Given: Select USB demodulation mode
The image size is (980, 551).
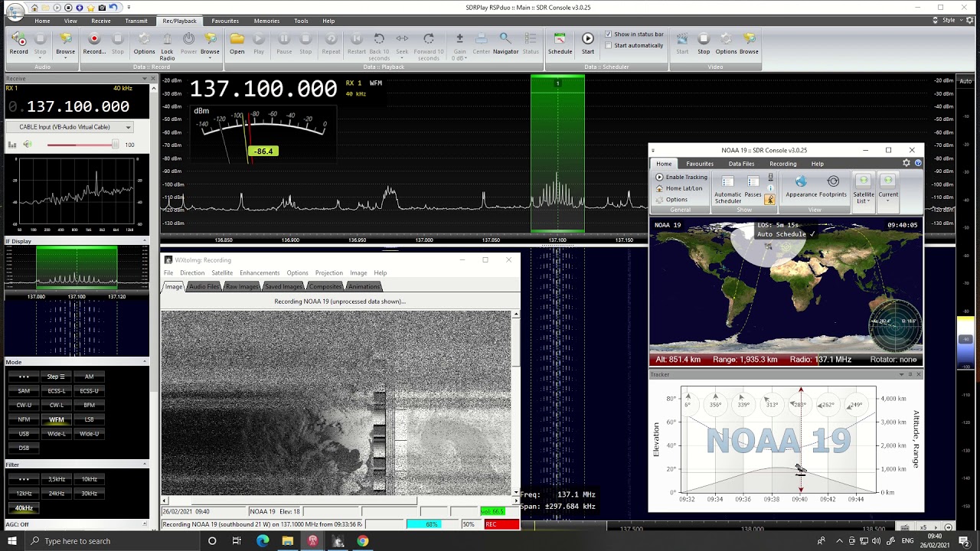Looking at the screenshot, I should tap(24, 434).
